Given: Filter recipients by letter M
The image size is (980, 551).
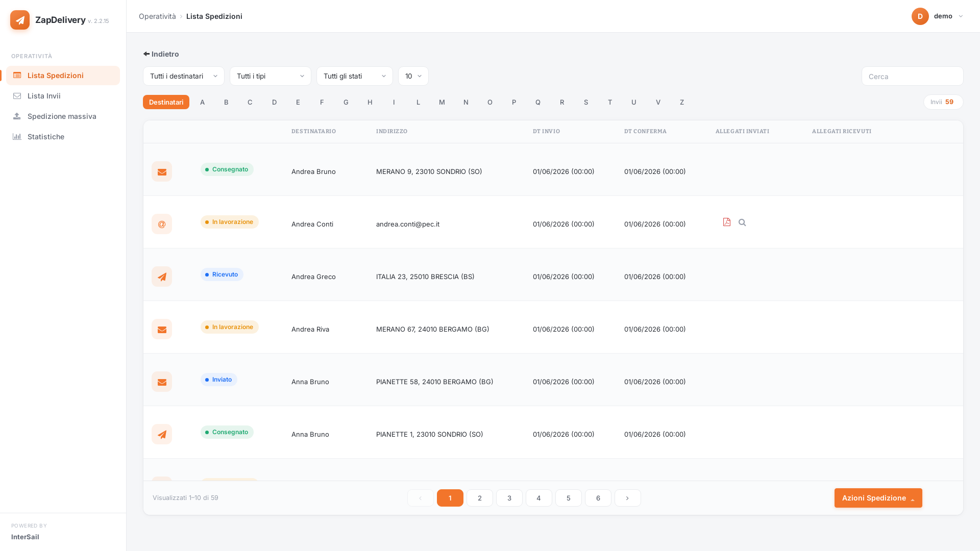Looking at the screenshot, I should 442,102.
